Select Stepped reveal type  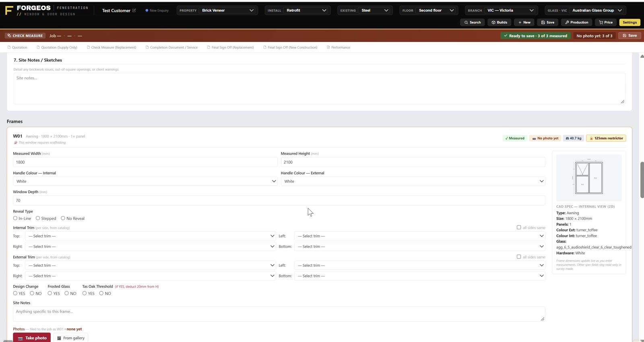(38, 218)
